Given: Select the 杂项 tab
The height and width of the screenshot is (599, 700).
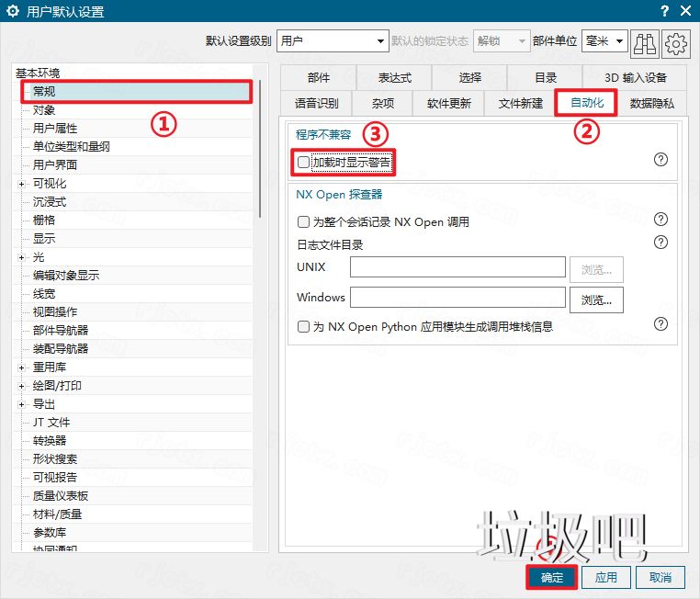Looking at the screenshot, I should pyautogui.click(x=382, y=104).
